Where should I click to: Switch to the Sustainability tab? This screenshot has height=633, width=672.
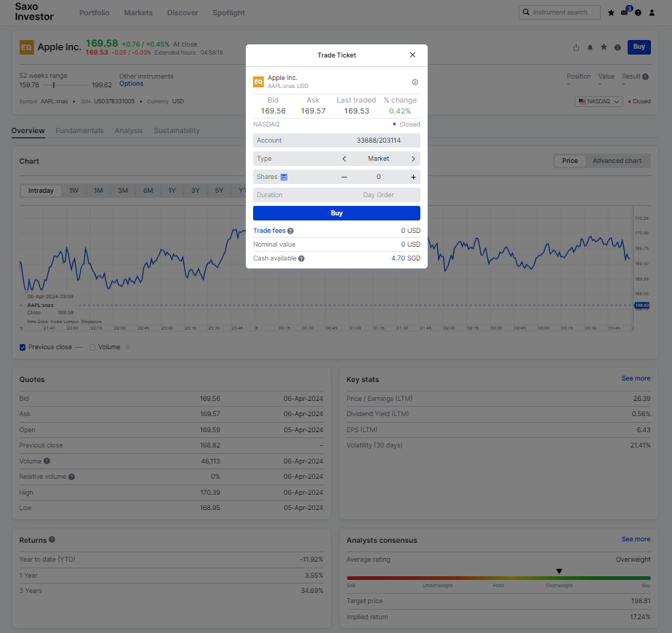[177, 130]
